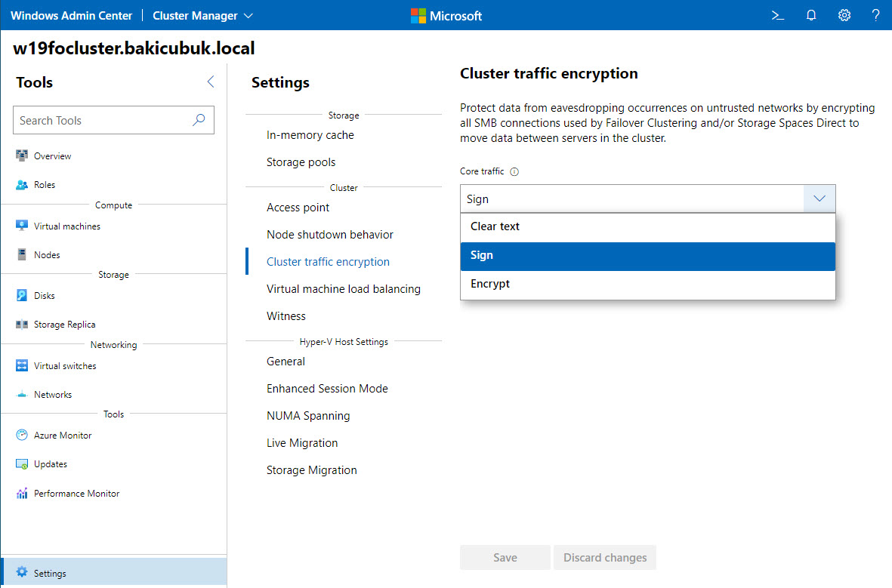892x588 pixels.
Task: Click the Storage Replica icon
Action: 22,324
